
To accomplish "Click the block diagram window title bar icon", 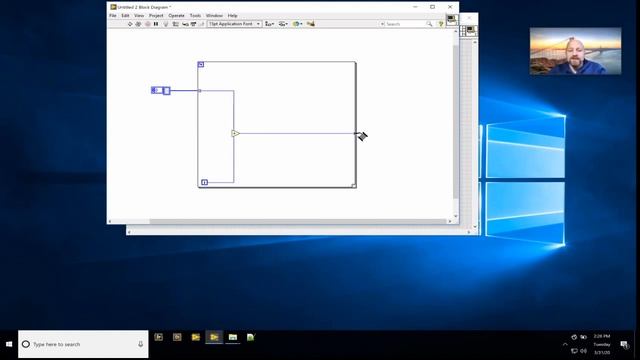I will pos(113,7).
